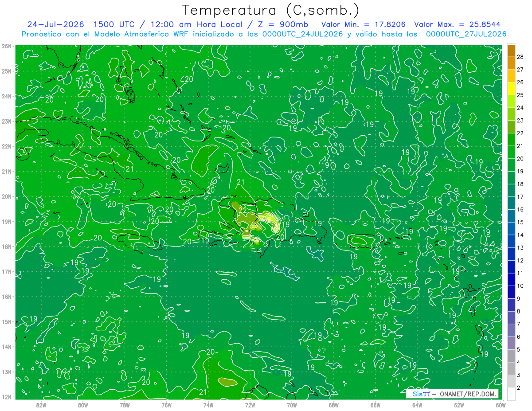Click the '66W' longitude axis label
The height and width of the screenshot is (411, 532).
click(376, 405)
